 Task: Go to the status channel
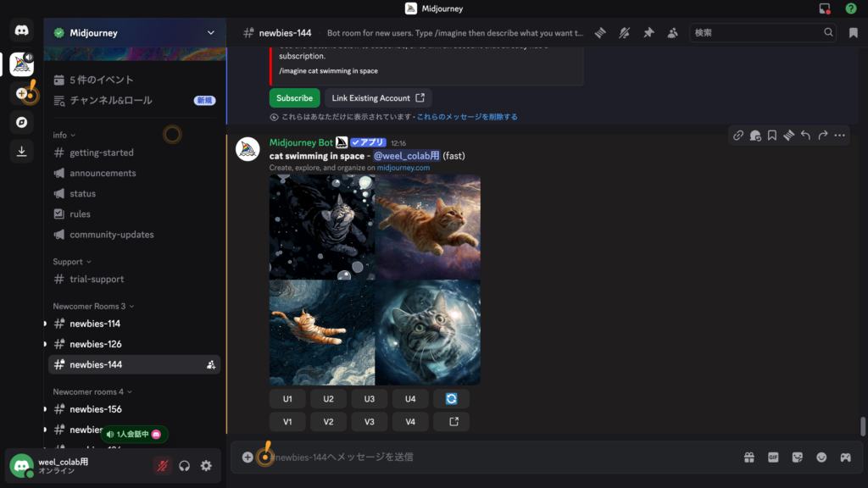click(134, 194)
